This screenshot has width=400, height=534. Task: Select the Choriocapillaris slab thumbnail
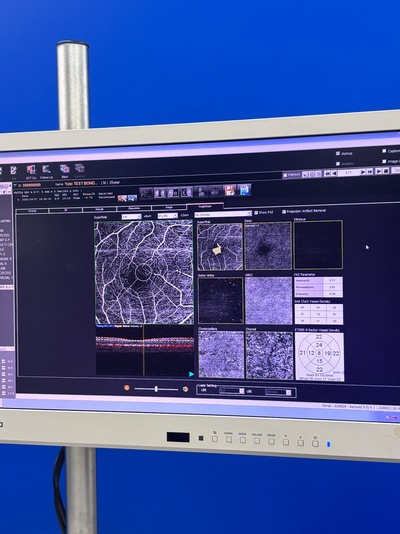(221, 355)
